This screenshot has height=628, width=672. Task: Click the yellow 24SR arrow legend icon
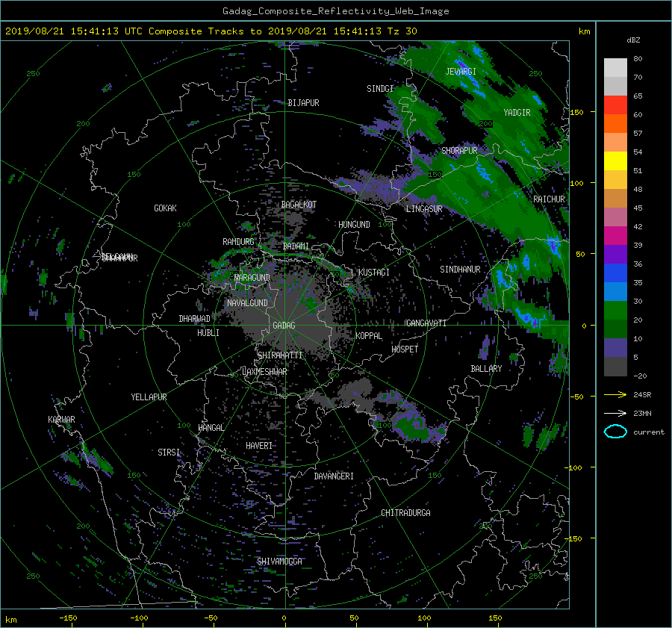coord(615,394)
